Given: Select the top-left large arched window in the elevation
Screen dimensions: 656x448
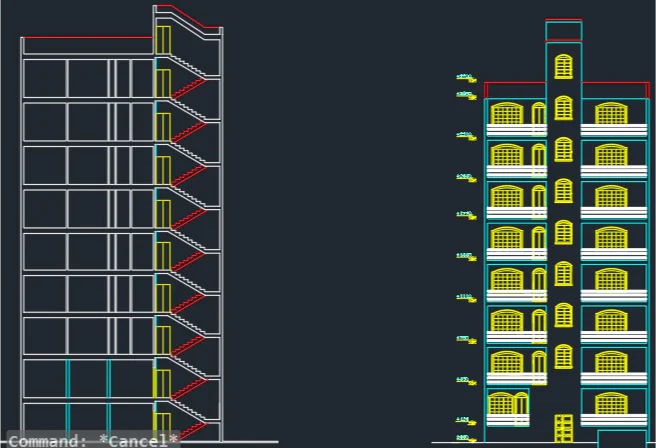Looking at the screenshot, I should click(507, 114).
